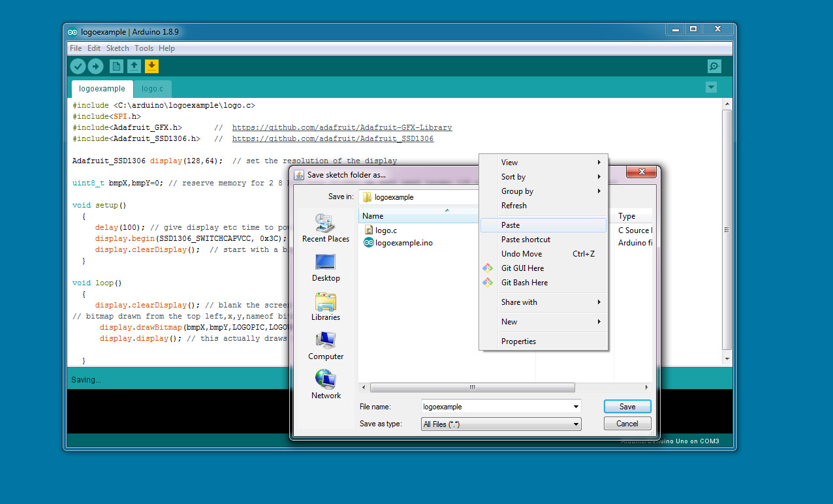Click the logoexample.ino file icon
The image size is (833, 504).
coord(369,243)
